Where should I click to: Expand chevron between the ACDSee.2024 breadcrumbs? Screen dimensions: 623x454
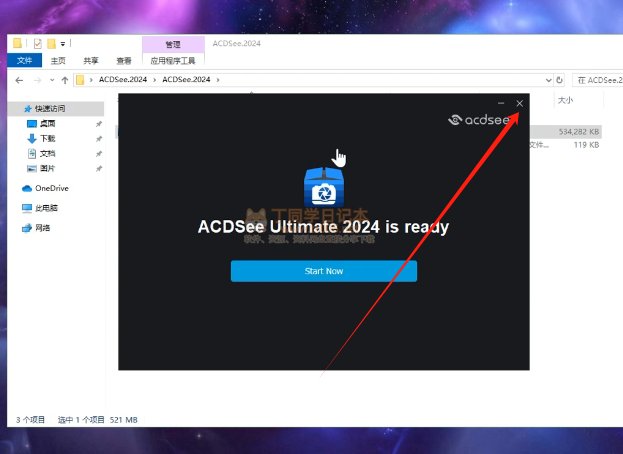click(155, 80)
